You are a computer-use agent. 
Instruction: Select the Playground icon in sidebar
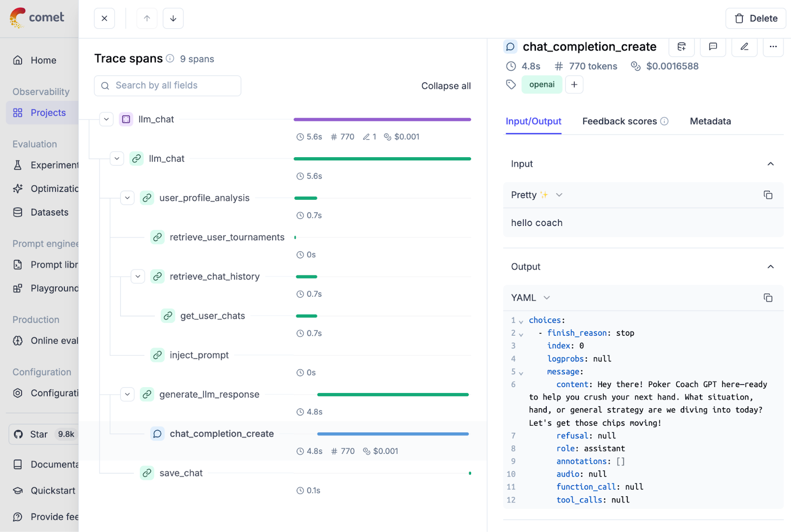(x=18, y=288)
